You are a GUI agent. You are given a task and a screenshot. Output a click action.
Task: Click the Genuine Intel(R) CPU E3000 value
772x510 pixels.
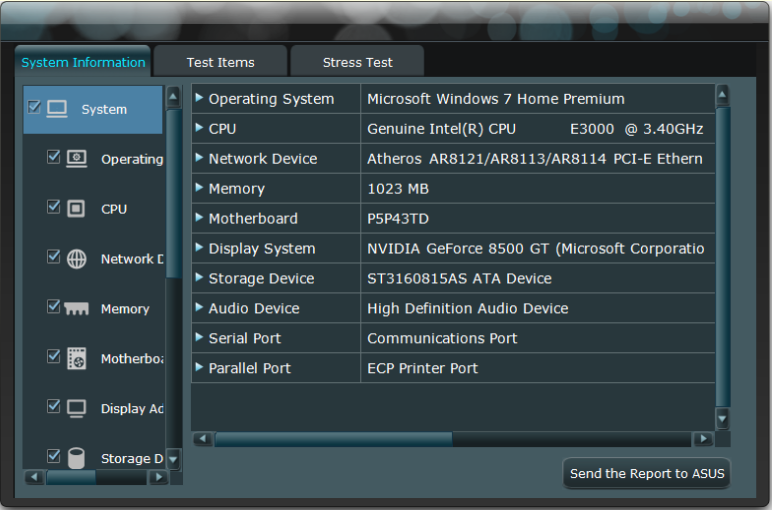pos(535,129)
